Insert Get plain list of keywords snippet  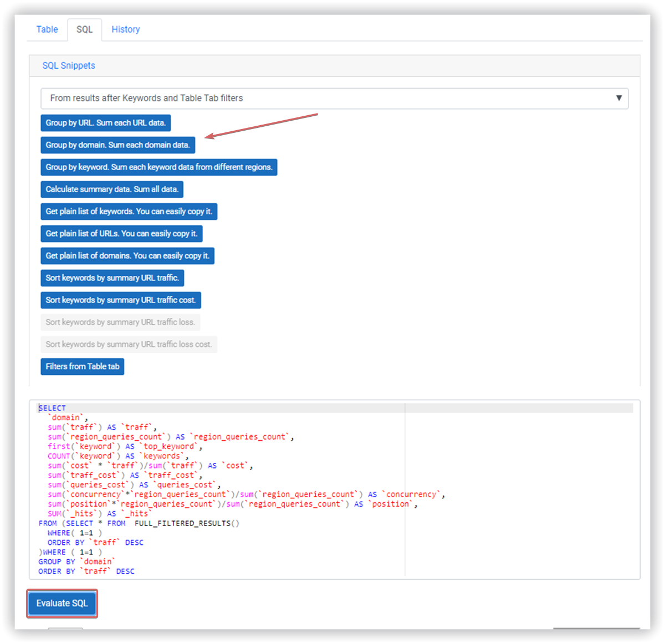pos(129,212)
